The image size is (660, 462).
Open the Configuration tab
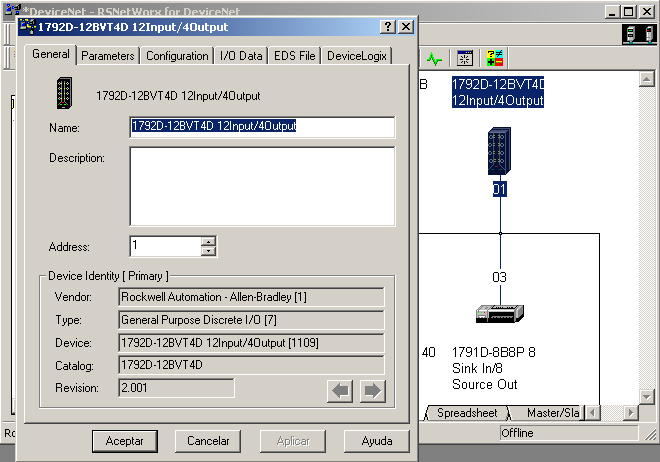click(x=177, y=56)
